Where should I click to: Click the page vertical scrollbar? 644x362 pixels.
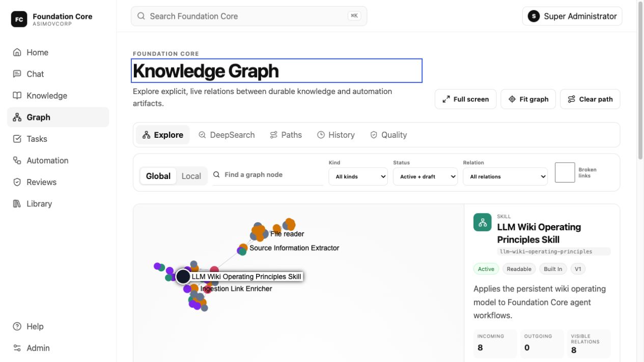[x=640, y=81]
